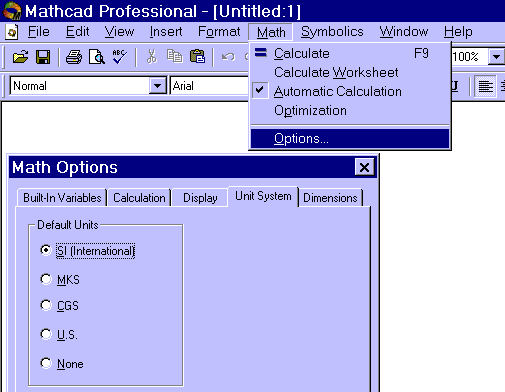The width and height of the screenshot is (505, 392).
Task: Open the View menu
Action: [x=119, y=32]
